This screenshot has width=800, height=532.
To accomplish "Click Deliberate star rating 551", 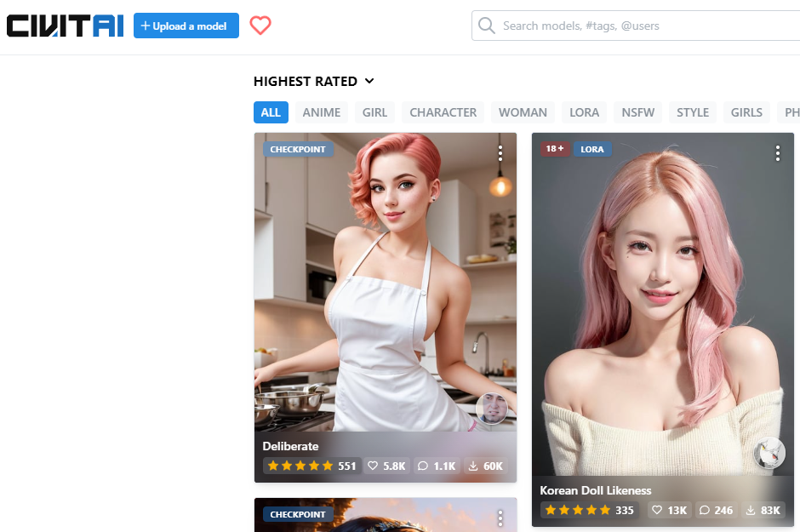I will pyautogui.click(x=311, y=466).
